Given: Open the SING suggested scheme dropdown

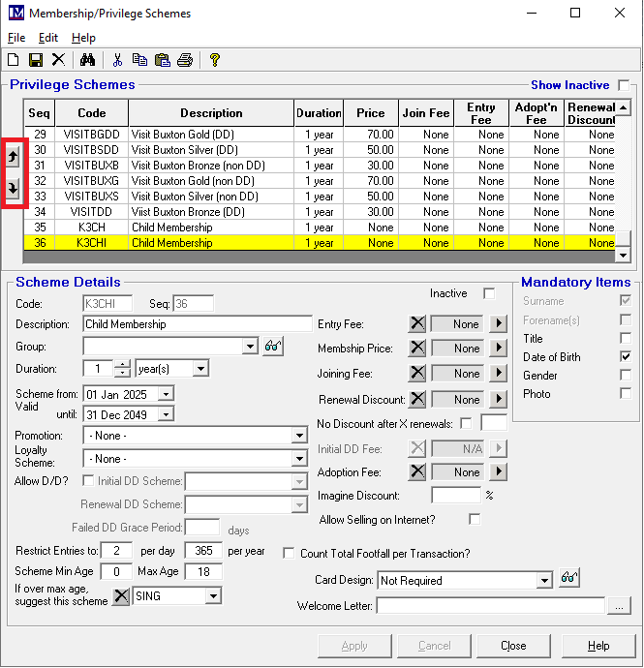Looking at the screenshot, I should 213,596.
